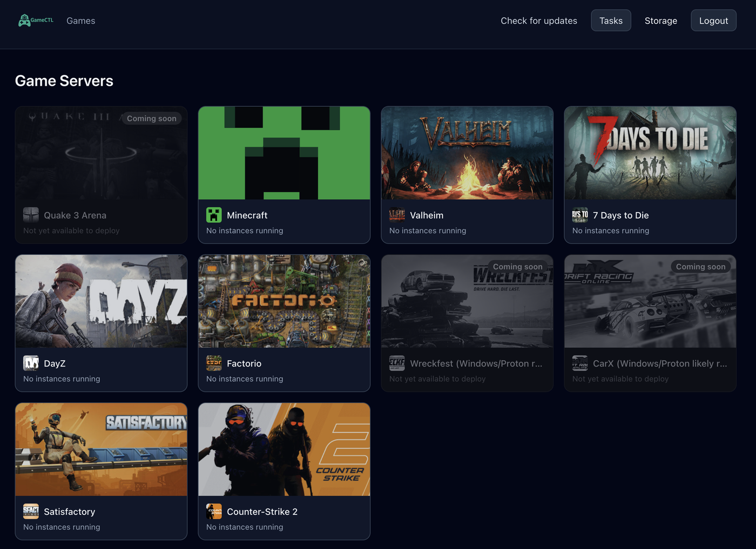Click No instances running under Valheim
756x549 pixels.
[428, 231]
